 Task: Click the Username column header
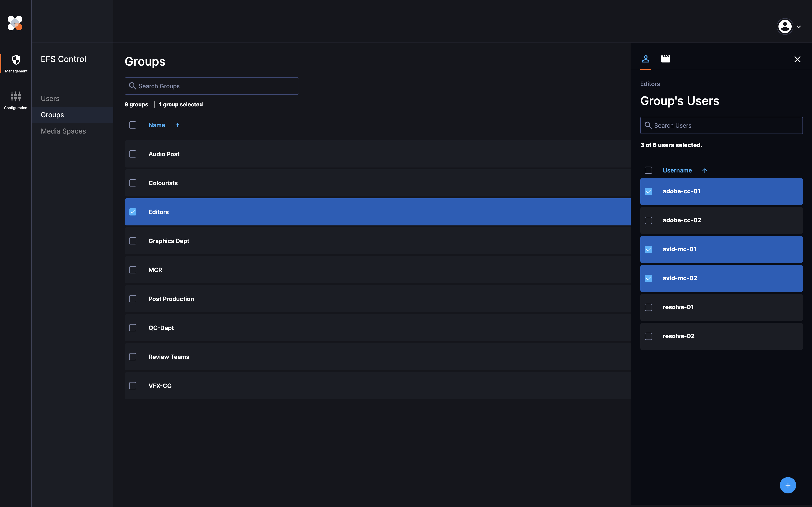click(677, 170)
